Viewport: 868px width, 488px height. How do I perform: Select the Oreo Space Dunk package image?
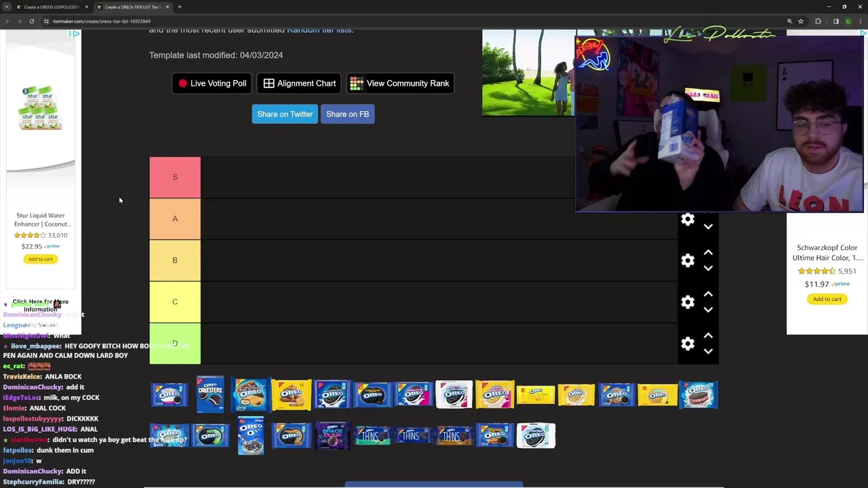click(332, 436)
